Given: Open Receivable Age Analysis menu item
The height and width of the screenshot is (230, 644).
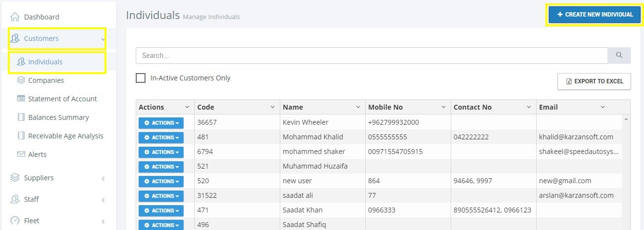Looking at the screenshot, I should pyautogui.click(x=65, y=136).
